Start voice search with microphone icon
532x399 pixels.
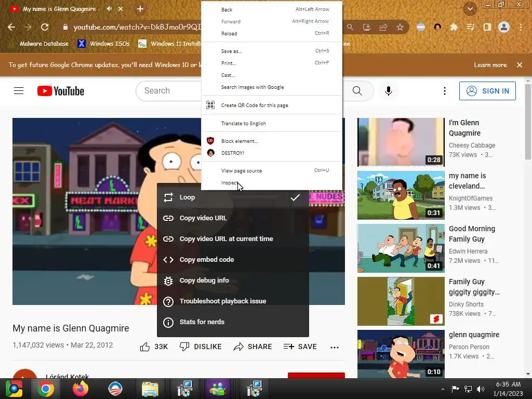389,91
